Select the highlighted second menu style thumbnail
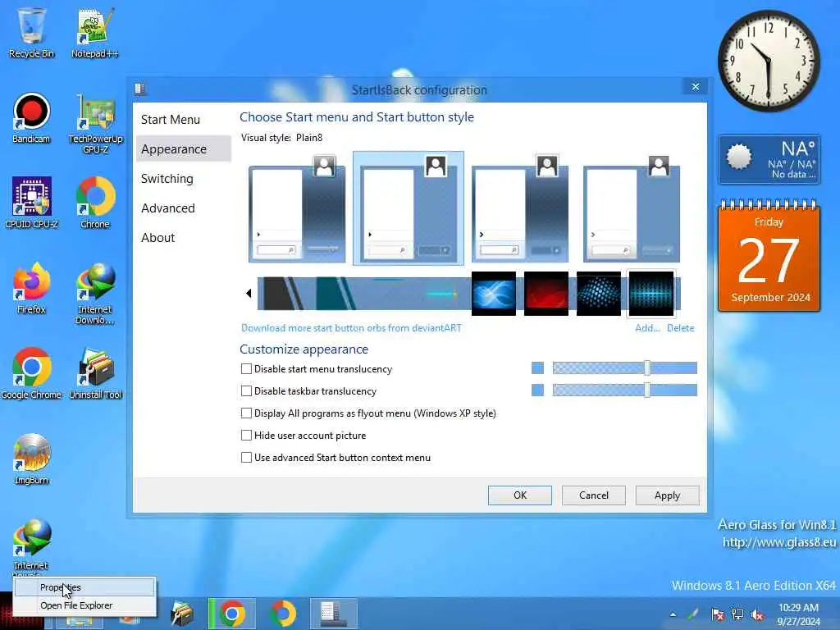This screenshot has width=840, height=630. (409, 208)
